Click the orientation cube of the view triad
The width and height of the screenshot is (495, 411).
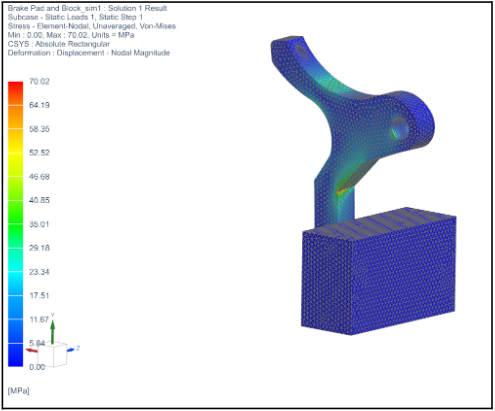(x=52, y=355)
